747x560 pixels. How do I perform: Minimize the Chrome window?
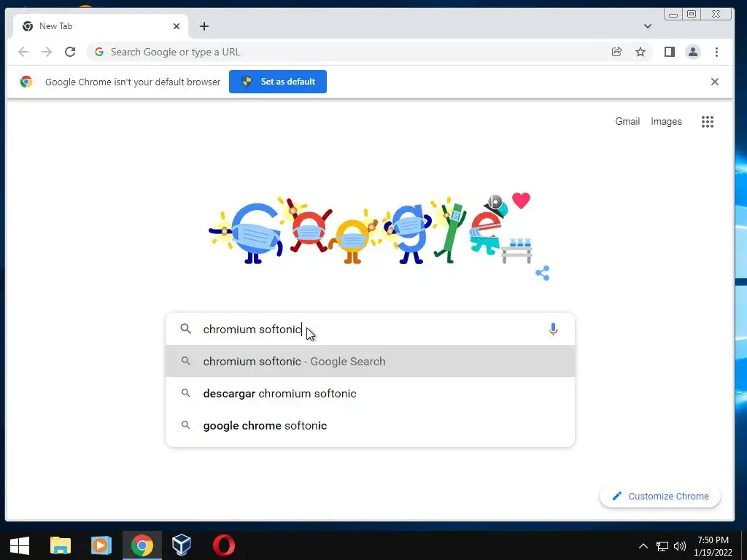coord(673,15)
